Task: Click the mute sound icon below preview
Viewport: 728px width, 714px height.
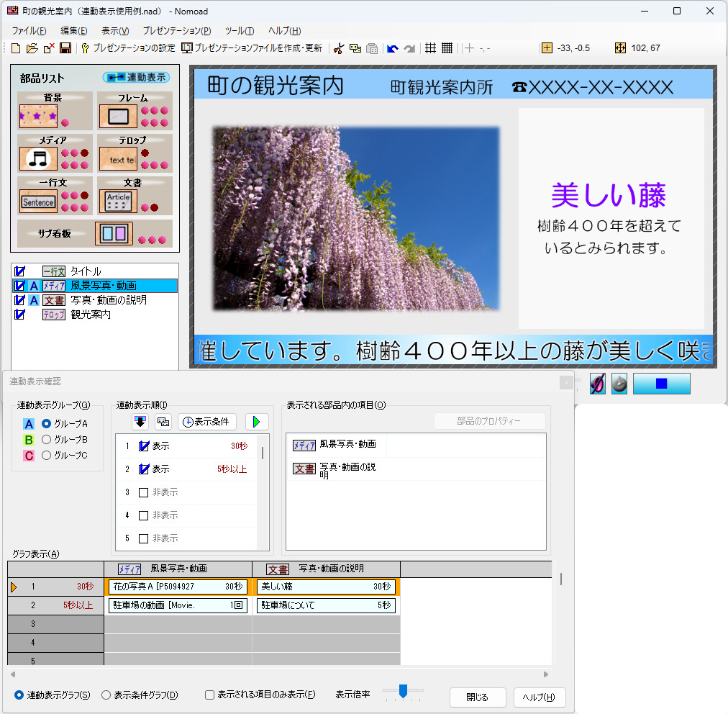Action: [598, 384]
